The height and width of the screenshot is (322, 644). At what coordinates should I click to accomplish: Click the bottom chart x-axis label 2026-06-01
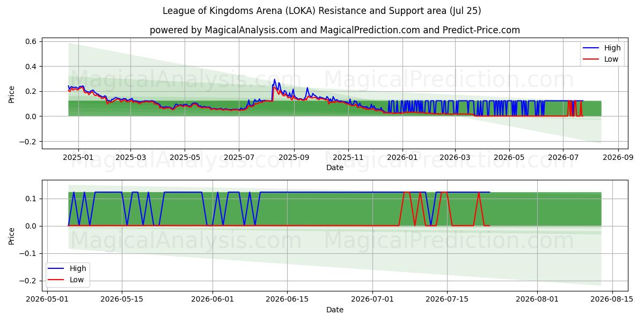pyautogui.click(x=213, y=300)
